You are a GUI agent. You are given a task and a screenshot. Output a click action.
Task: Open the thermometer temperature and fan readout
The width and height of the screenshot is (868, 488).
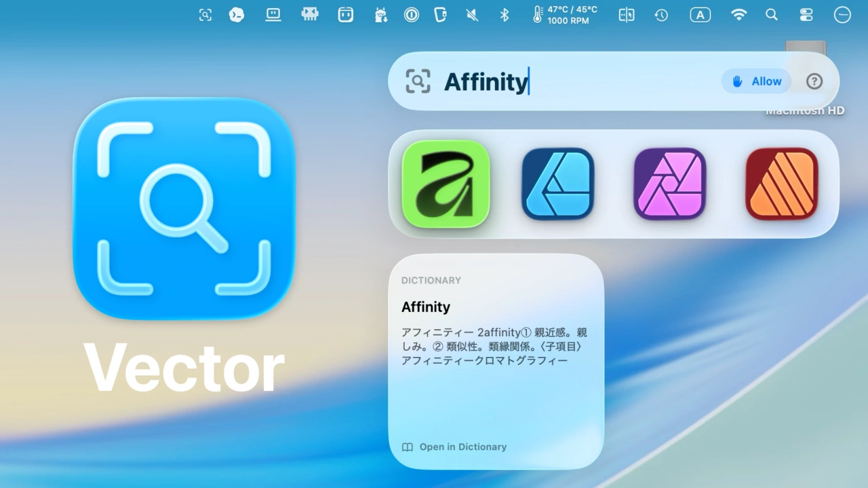point(565,15)
